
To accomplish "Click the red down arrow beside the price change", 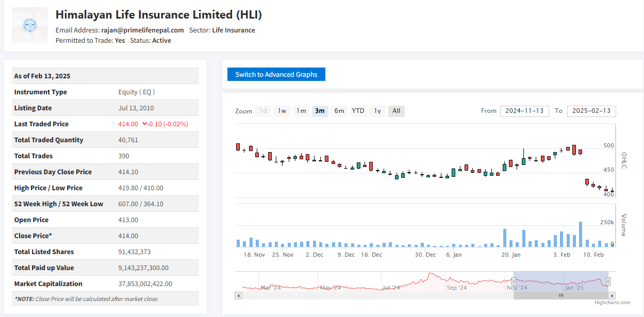I will [x=145, y=124].
